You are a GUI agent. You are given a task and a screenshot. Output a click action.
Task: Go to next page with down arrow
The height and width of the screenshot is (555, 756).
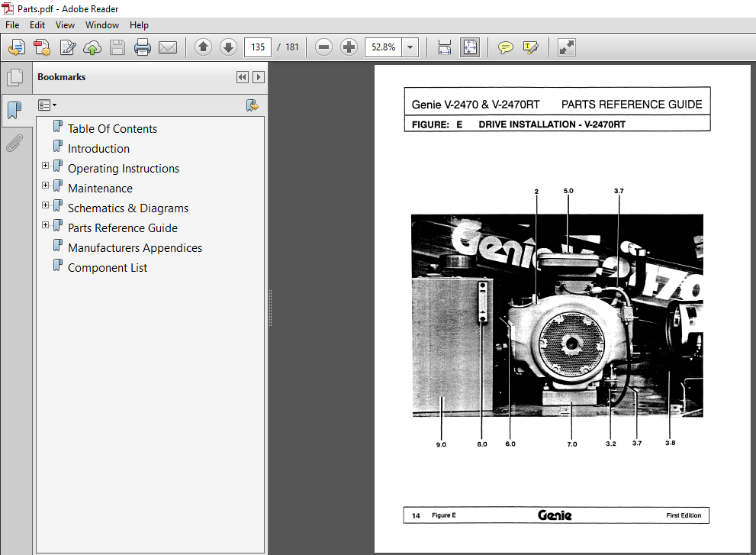coord(228,47)
